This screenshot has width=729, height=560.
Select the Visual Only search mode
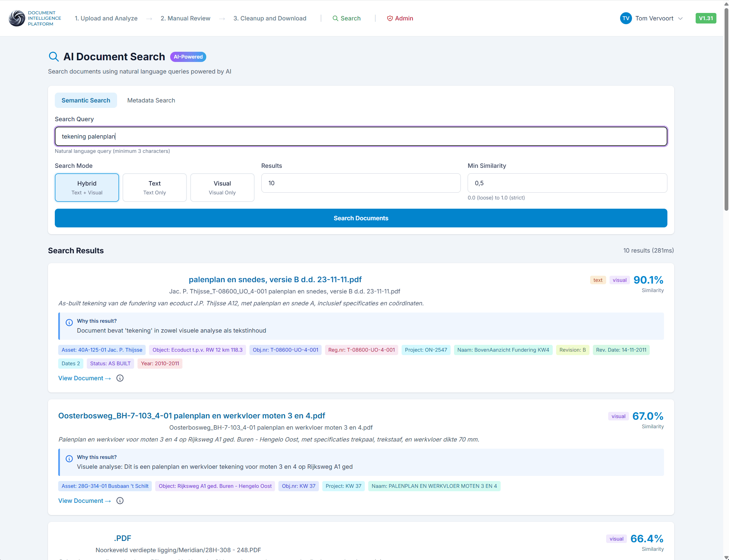point(222,187)
